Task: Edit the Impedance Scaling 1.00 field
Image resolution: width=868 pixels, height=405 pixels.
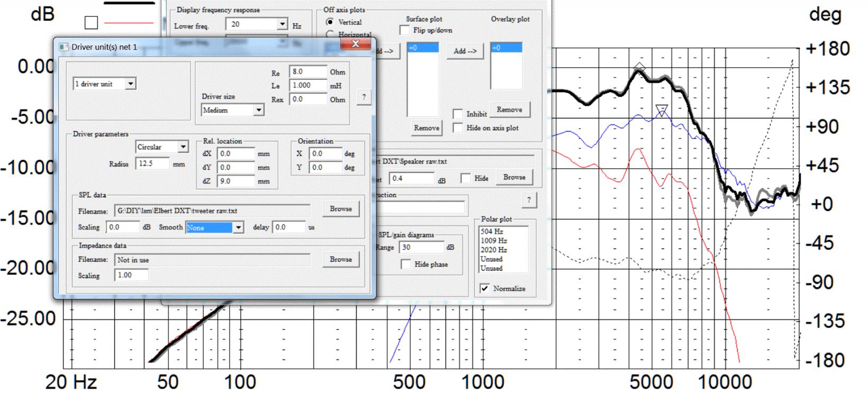Action: pyautogui.click(x=131, y=275)
